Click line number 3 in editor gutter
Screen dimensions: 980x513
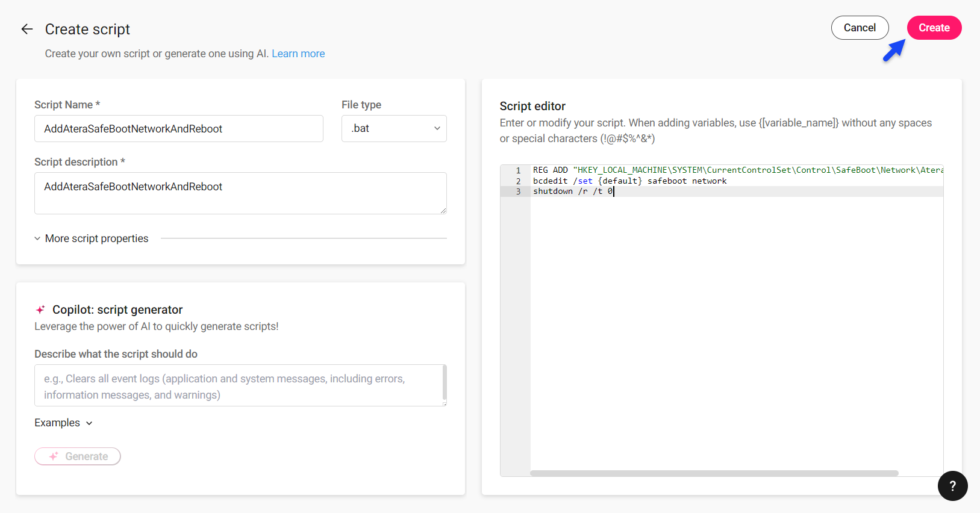(518, 191)
